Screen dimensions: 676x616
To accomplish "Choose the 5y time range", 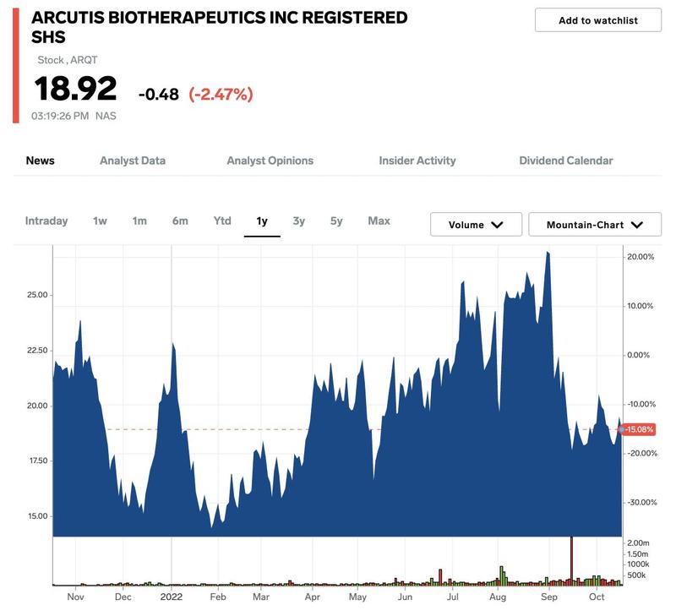I will (336, 221).
